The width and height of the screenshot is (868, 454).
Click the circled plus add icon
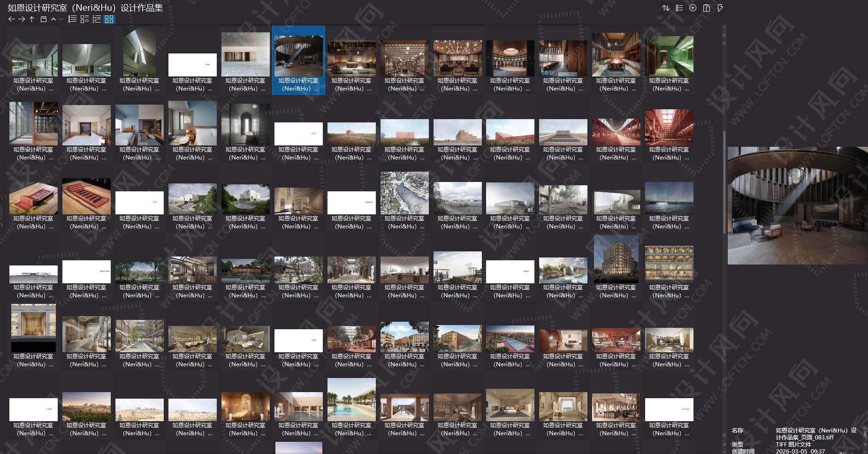(693, 8)
